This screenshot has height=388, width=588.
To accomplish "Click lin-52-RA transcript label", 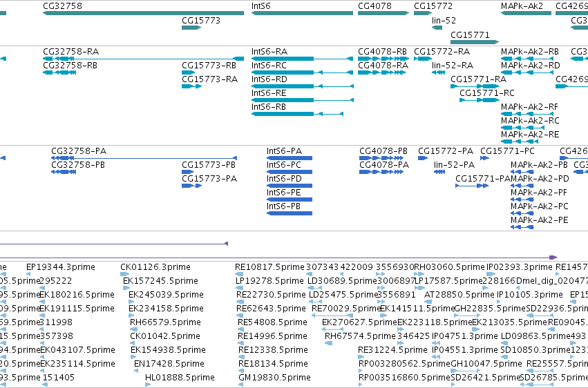I will click(453, 66).
